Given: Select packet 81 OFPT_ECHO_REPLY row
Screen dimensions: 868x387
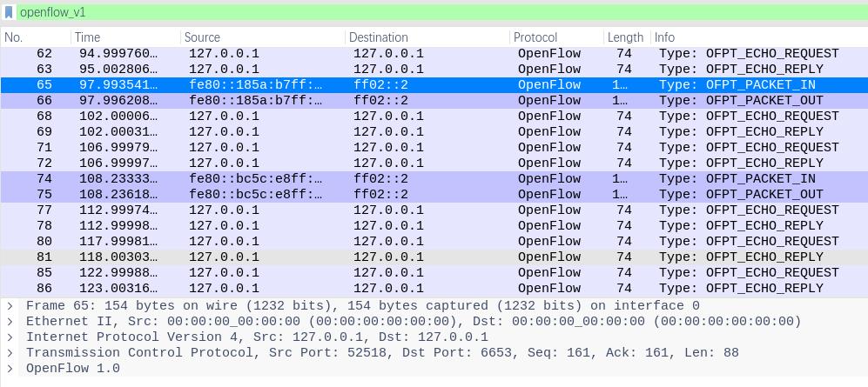Looking at the screenshot, I should click(434, 257).
